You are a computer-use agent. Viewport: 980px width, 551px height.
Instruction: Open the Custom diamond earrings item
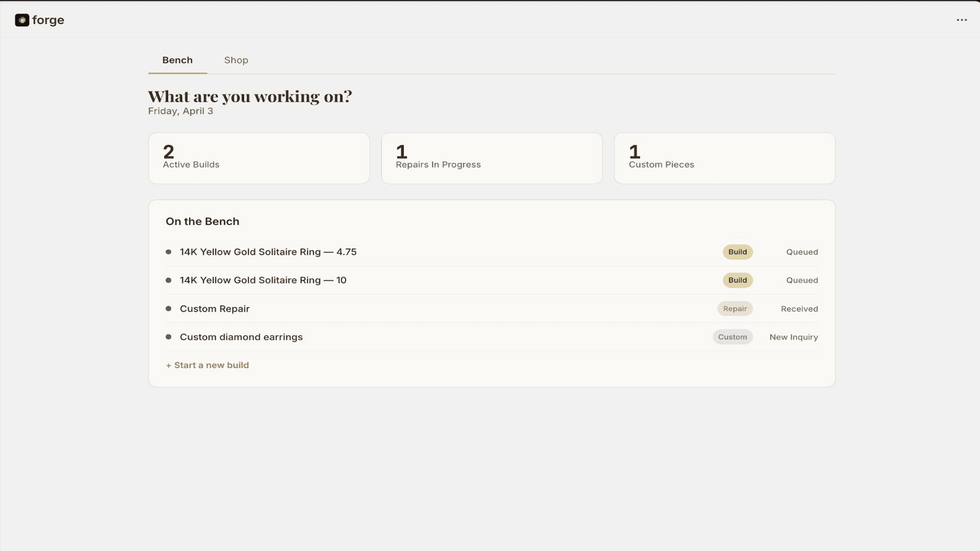coord(492,337)
